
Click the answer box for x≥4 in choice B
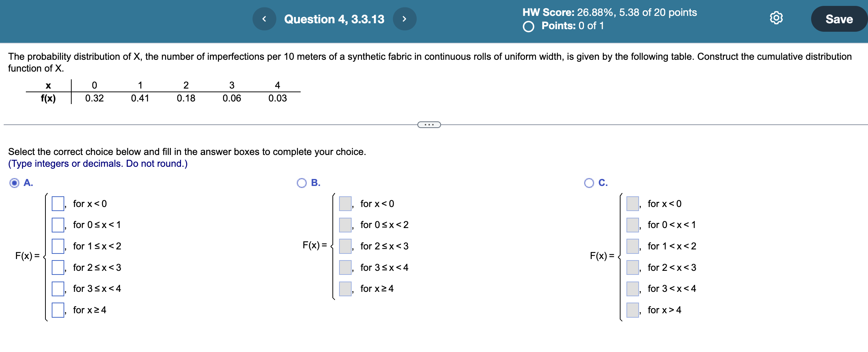(344, 289)
